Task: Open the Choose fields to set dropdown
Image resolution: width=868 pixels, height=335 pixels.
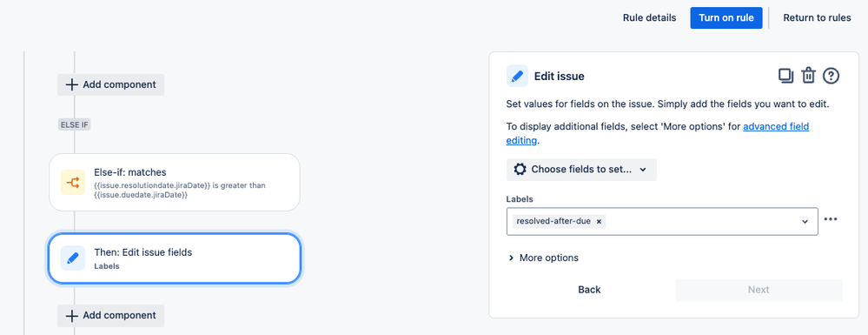Action: [x=581, y=169]
